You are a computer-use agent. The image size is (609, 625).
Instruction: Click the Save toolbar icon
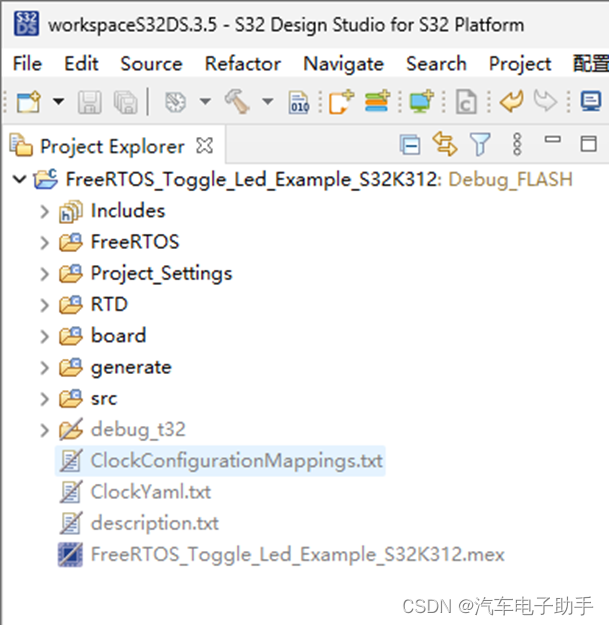tap(89, 102)
